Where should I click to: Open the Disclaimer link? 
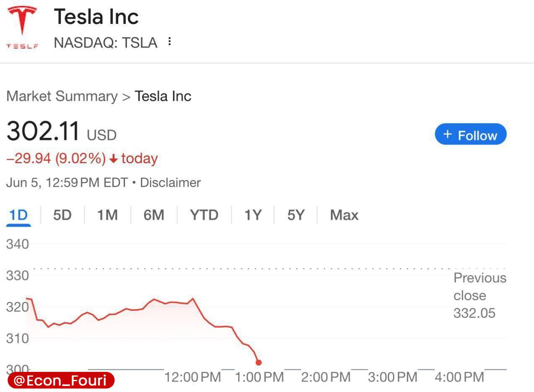click(x=170, y=183)
